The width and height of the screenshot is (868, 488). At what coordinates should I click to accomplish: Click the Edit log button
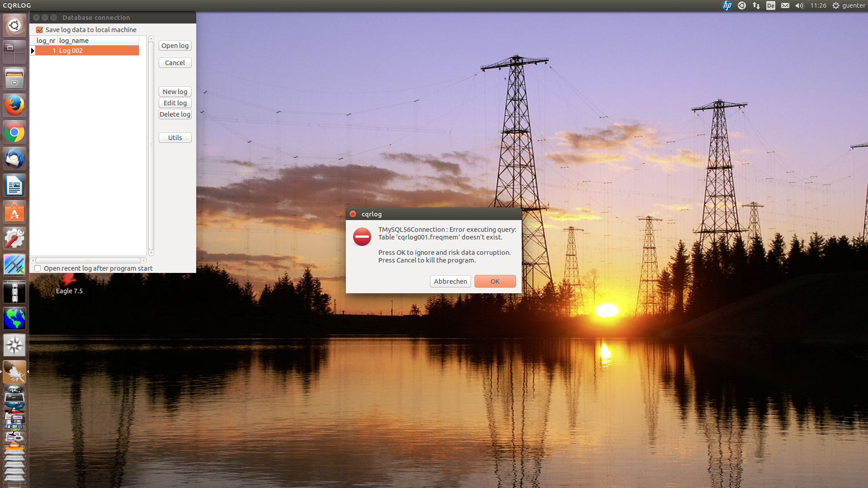click(x=175, y=103)
